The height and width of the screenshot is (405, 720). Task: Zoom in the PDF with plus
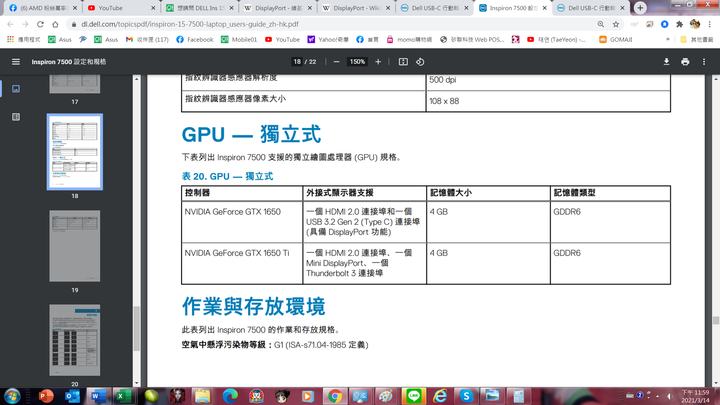[378, 62]
